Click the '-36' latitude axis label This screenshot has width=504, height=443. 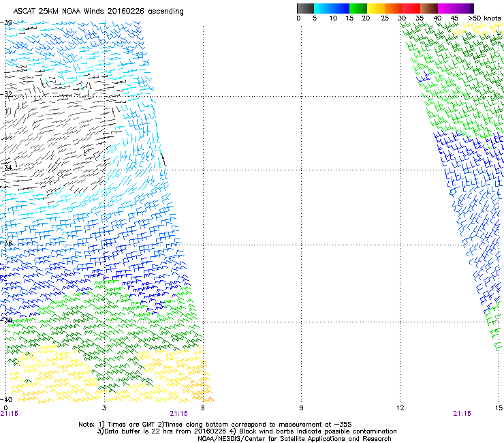point(6,243)
